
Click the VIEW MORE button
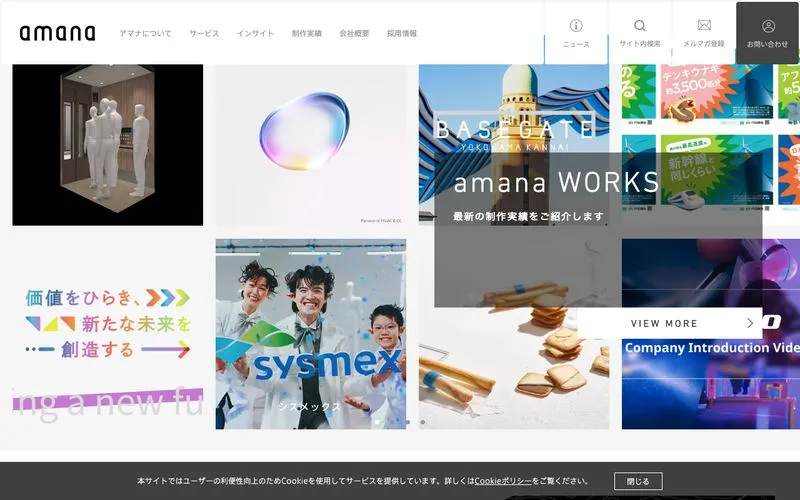[670, 323]
